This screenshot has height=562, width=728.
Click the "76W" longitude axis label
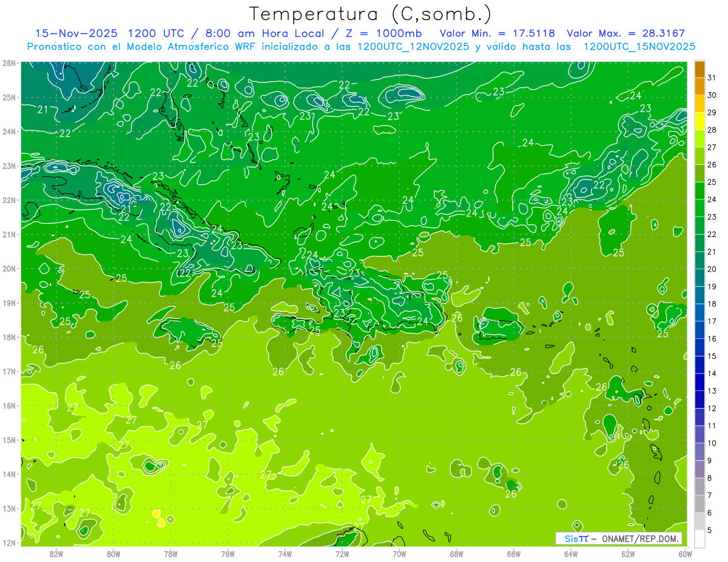click(x=228, y=554)
